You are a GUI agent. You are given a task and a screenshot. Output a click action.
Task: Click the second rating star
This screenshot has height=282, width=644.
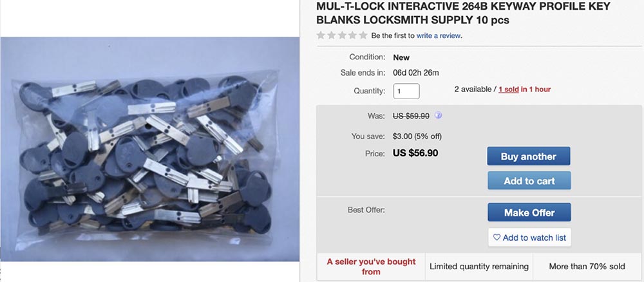coord(332,35)
